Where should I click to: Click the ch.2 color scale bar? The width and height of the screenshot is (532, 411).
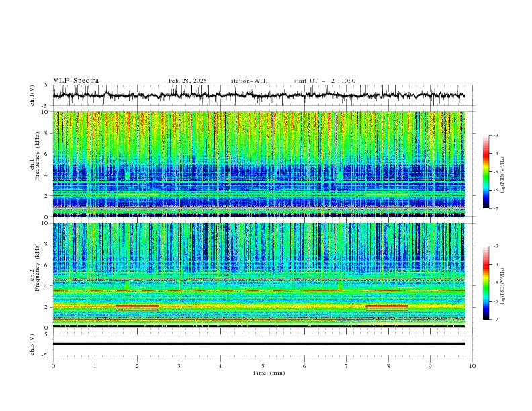[486, 283]
